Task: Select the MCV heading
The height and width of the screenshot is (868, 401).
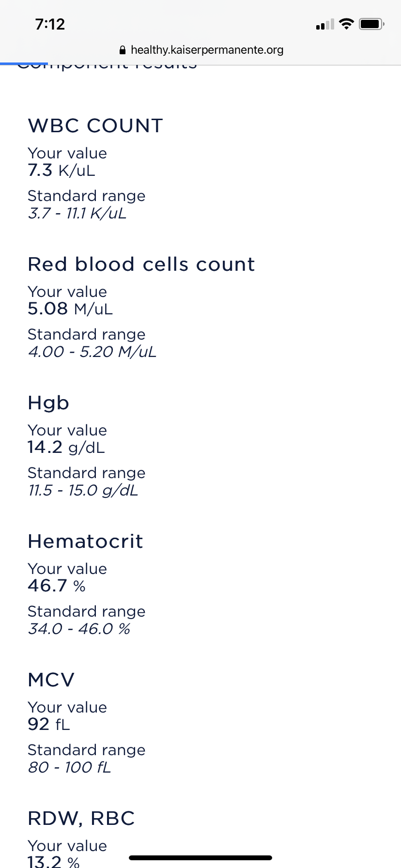Action: (x=51, y=680)
